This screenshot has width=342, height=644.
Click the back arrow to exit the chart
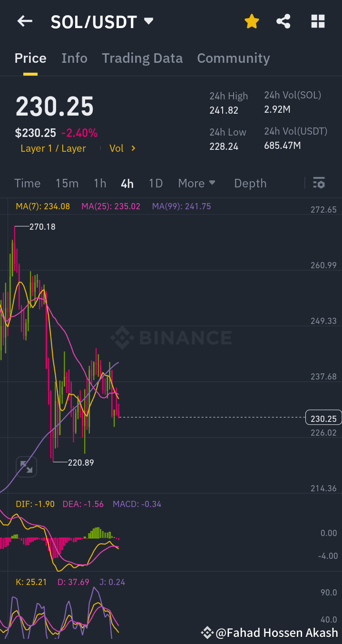pos(24,21)
